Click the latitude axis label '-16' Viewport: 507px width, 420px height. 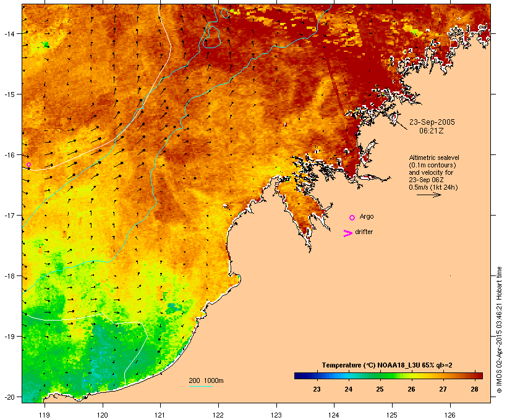pyautogui.click(x=9, y=155)
